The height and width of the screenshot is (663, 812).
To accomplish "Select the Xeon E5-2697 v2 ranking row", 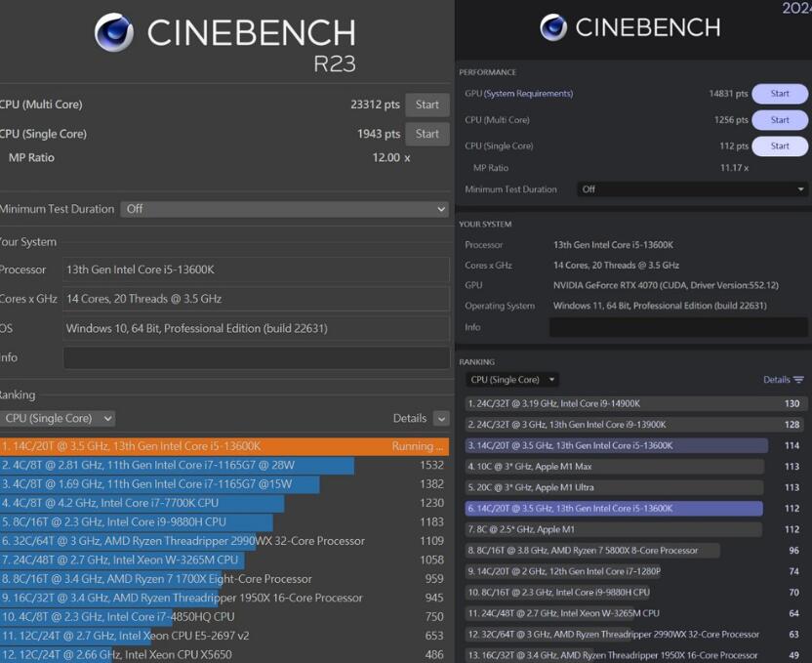I will (x=224, y=636).
